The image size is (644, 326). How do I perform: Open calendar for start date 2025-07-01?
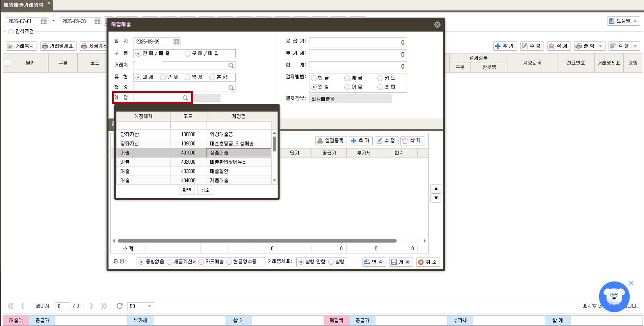coord(44,21)
